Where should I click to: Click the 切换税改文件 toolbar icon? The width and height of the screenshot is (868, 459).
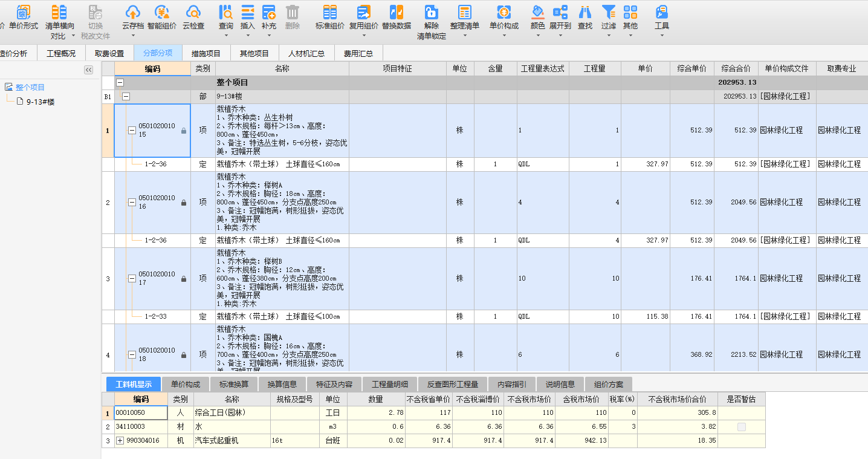click(x=96, y=11)
